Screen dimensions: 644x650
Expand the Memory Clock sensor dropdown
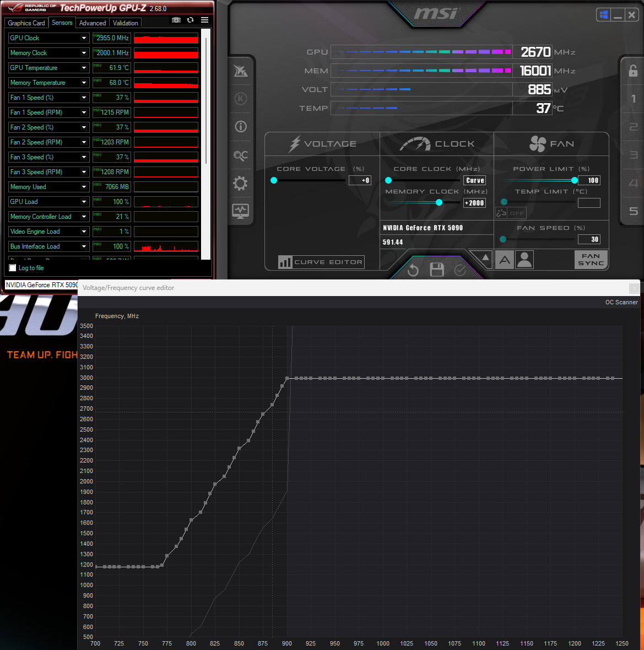pyautogui.click(x=84, y=53)
